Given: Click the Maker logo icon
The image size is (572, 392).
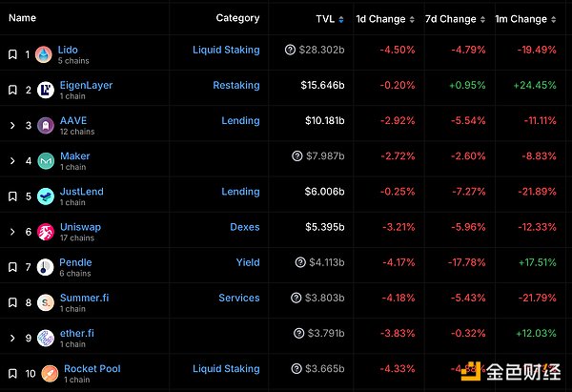Looking at the screenshot, I should [x=43, y=161].
